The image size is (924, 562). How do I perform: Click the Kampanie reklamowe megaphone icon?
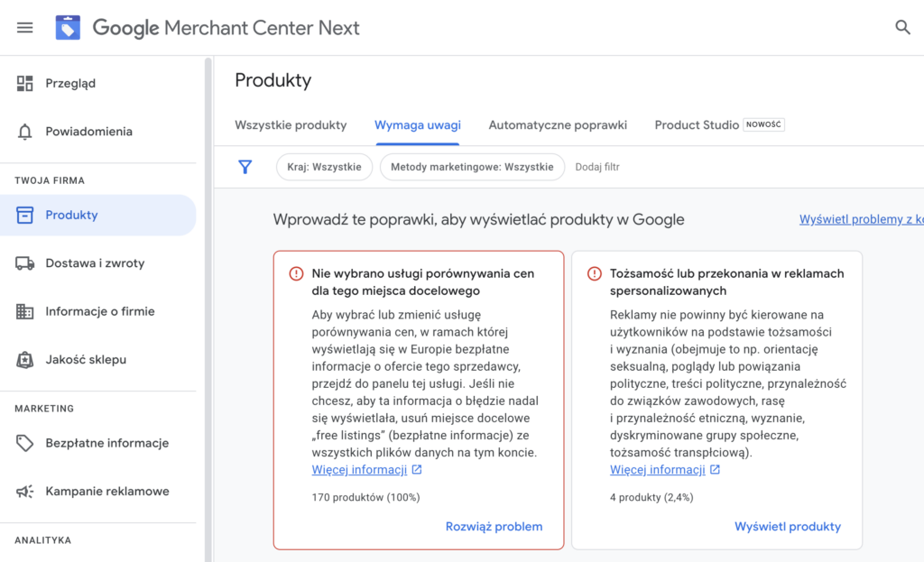[x=25, y=492]
